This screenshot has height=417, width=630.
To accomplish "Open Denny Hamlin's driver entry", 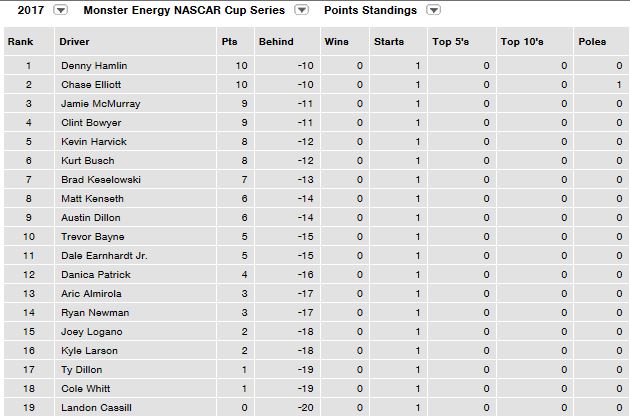I will [x=94, y=66].
